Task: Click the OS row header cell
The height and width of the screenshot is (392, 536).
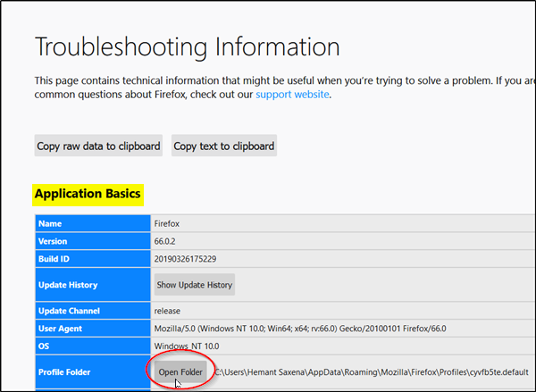Action: pyautogui.click(x=91, y=346)
